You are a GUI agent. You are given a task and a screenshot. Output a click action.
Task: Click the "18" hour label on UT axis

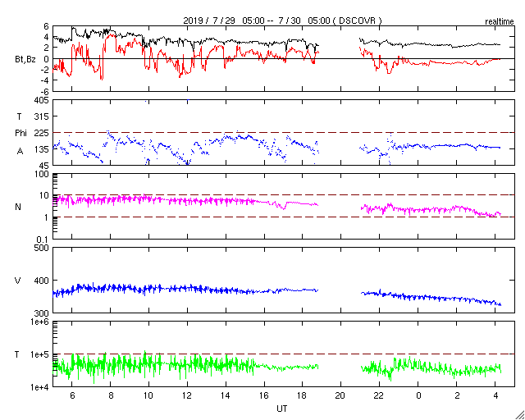point(303,395)
